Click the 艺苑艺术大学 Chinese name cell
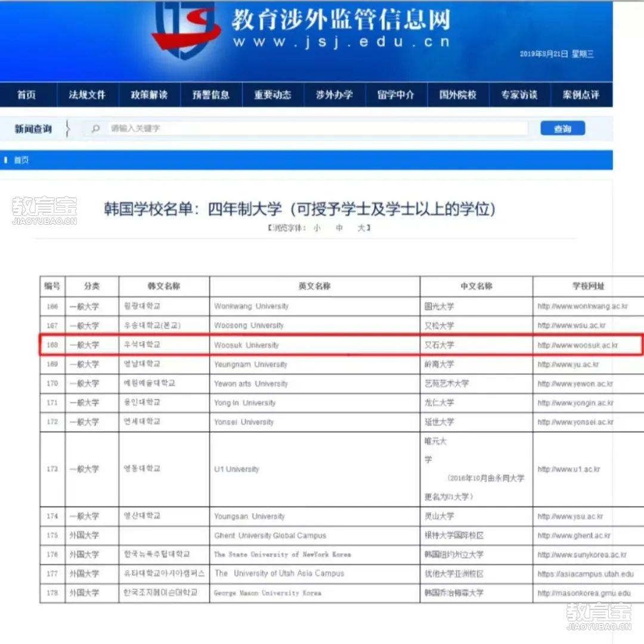This screenshot has height=644, width=644. coord(476,383)
